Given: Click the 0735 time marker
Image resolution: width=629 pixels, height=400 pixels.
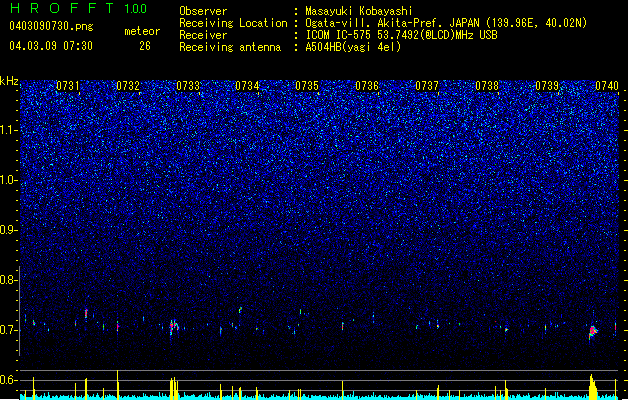Looking at the screenshot, I should click(x=307, y=86).
